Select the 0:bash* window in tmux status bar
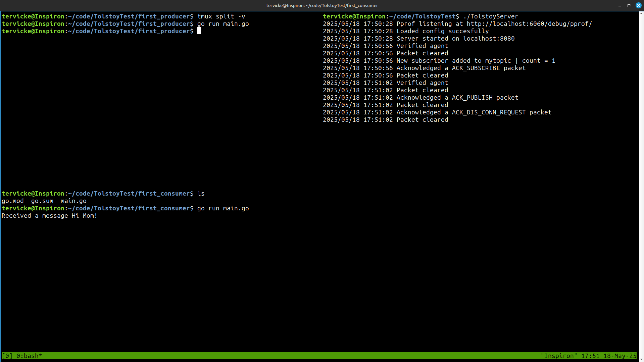This screenshot has width=644, height=362. pyautogui.click(x=29, y=356)
